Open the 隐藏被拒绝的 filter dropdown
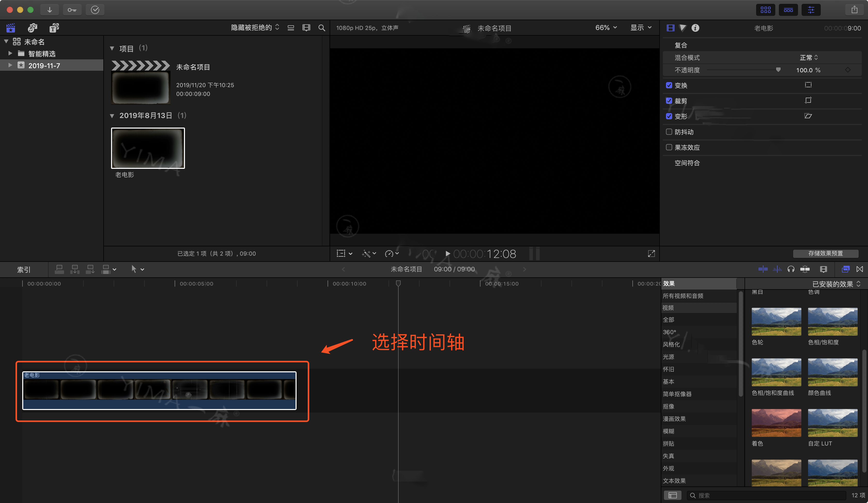 (255, 28)
